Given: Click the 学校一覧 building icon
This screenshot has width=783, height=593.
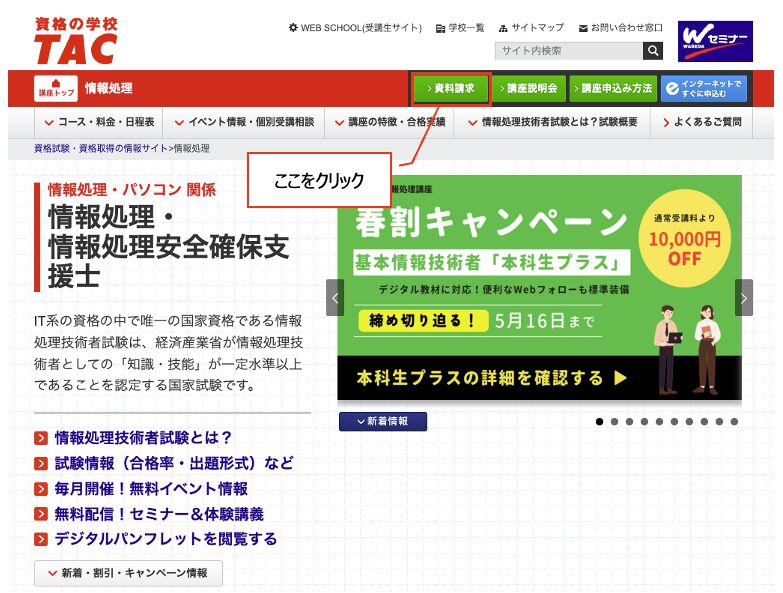Looking at the screenshot, I should (x=440, y=28).
